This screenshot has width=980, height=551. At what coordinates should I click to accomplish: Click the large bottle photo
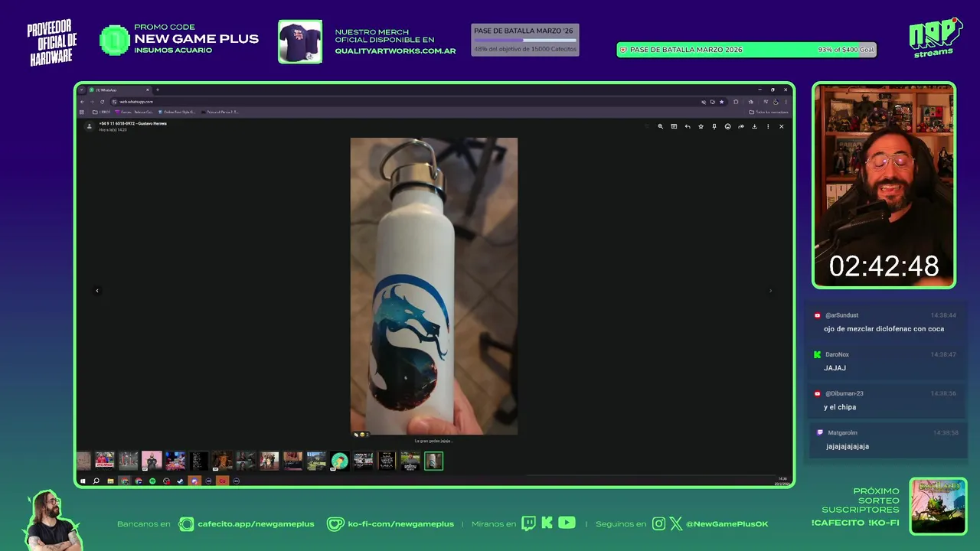coord(434,286)
